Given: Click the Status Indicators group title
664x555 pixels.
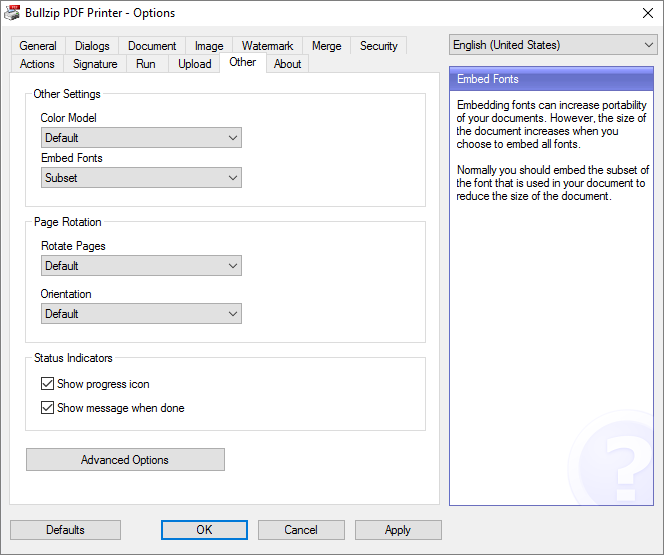Looking at the screenshot, I should tap(73, 358).
